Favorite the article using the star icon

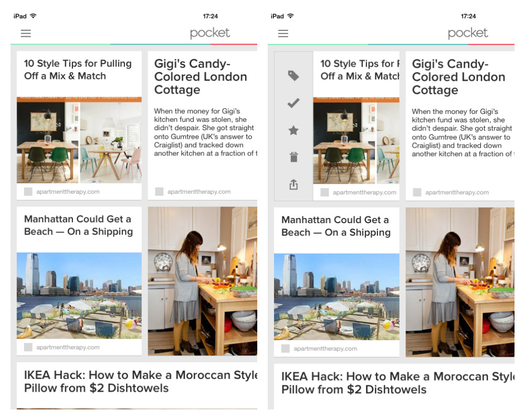(x=293, y=130)
